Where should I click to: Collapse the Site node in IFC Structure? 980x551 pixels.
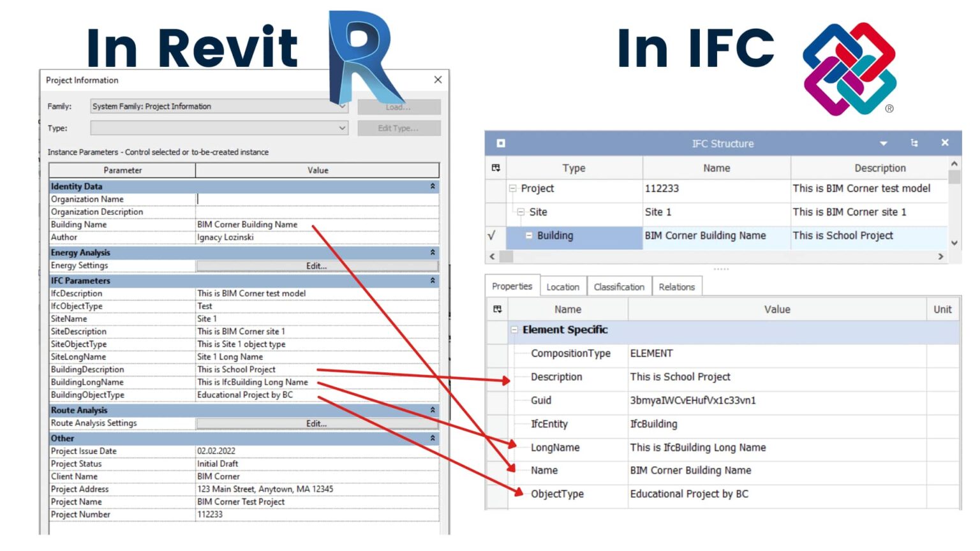(x=521, y=212)
